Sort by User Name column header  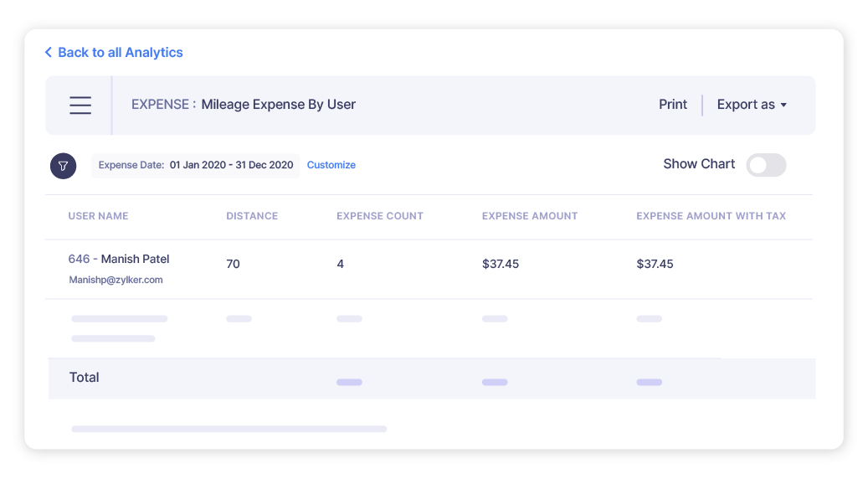tap(98, 216)
